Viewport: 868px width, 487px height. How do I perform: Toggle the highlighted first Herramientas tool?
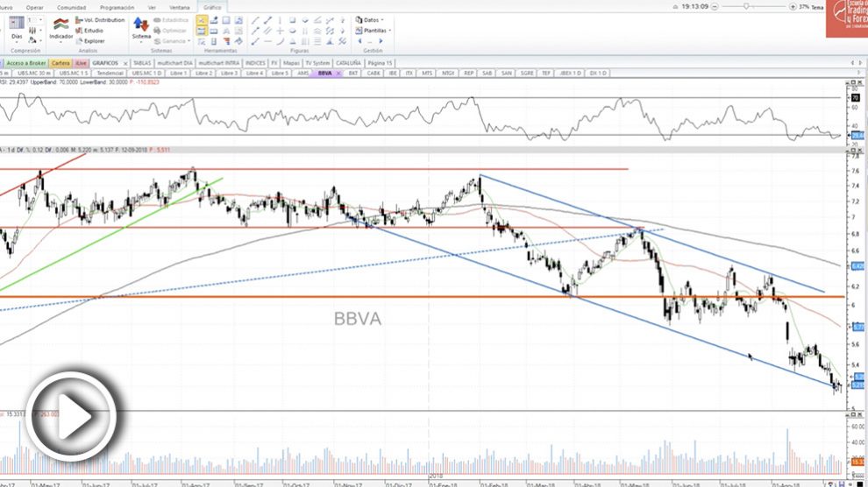[202, 20]
